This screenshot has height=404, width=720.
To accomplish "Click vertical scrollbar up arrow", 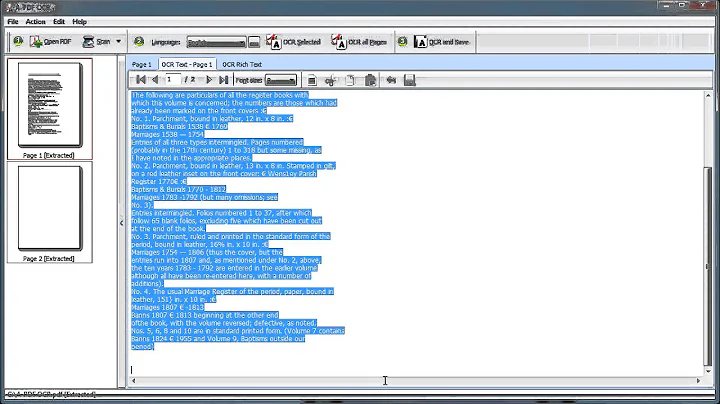I will coord(708,95).
